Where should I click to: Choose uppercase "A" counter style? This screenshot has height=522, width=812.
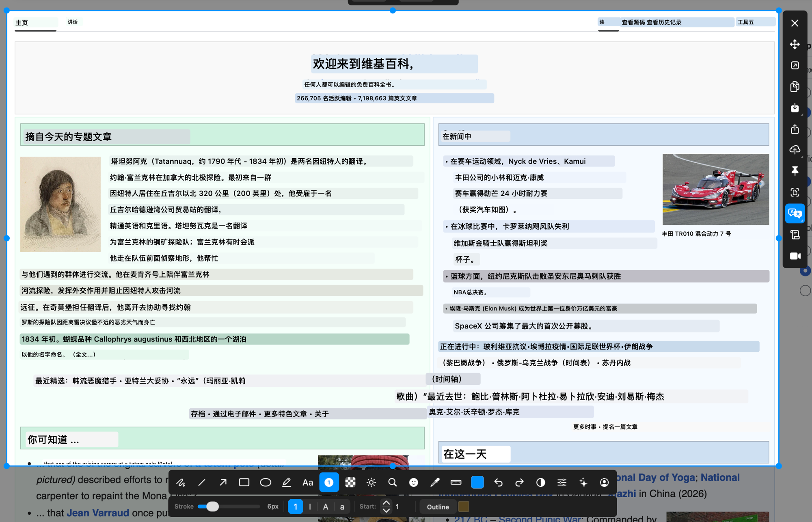[326, 507]
